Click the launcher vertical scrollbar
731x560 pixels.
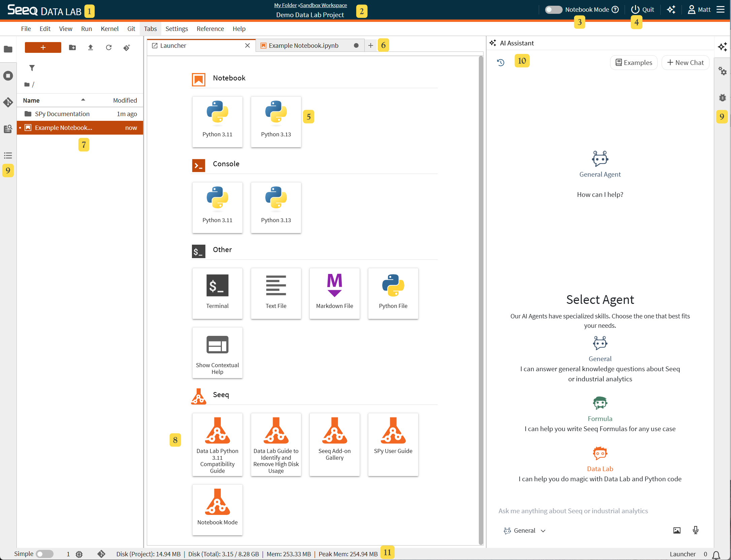click(x=481, y=300)
